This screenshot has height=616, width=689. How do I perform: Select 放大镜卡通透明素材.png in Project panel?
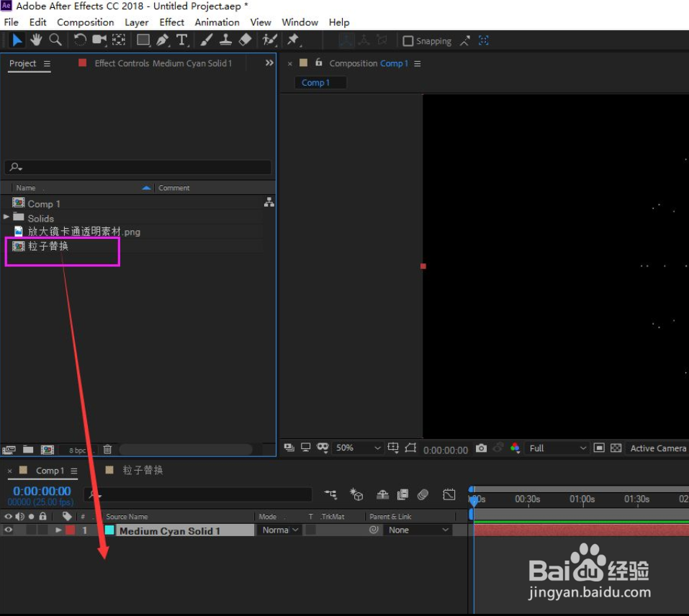(84, 232)
